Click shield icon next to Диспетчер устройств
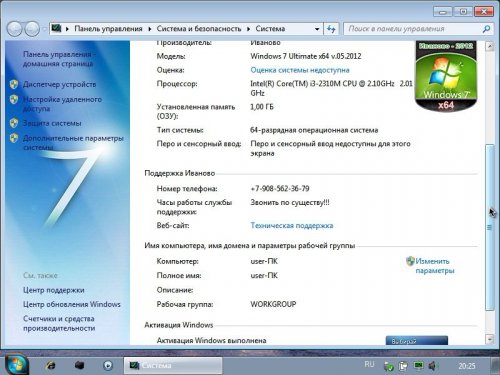Screen dimensions: 500x375 pyautogui.click(x=14, y=84)
